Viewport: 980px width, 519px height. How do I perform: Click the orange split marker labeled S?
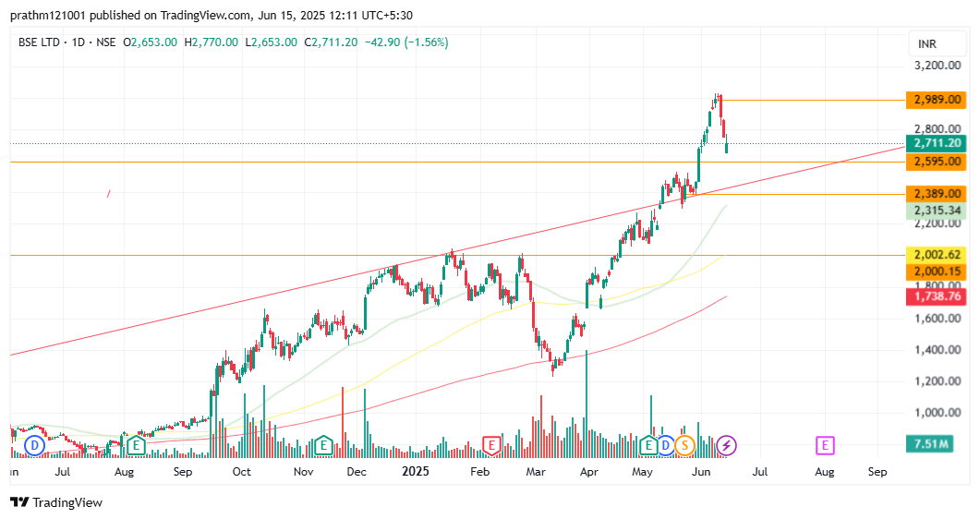(685, 445)
